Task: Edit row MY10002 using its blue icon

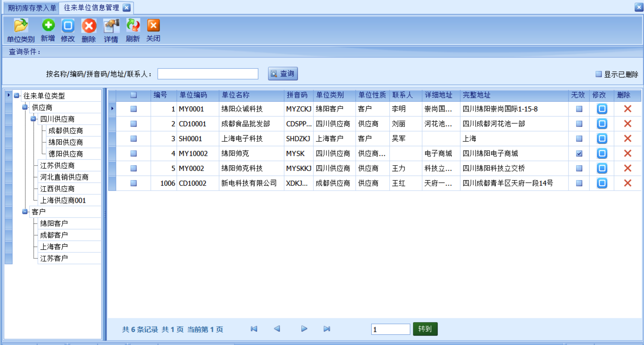Action: point(602,153)
